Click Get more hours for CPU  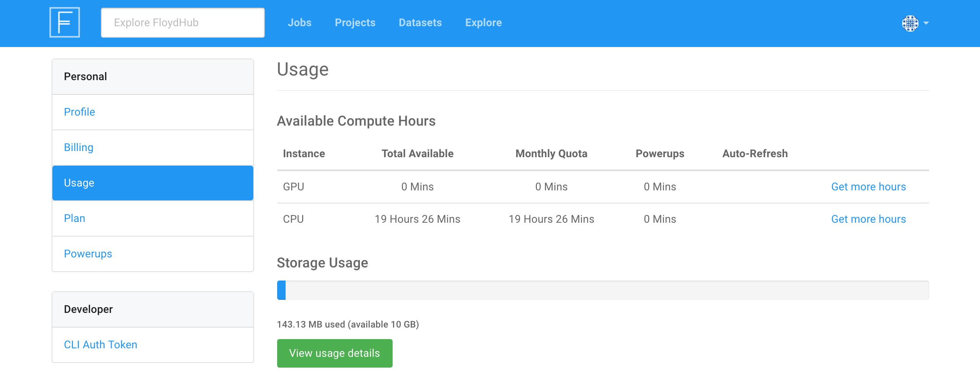pyautogui.click(x=868, y=219)
